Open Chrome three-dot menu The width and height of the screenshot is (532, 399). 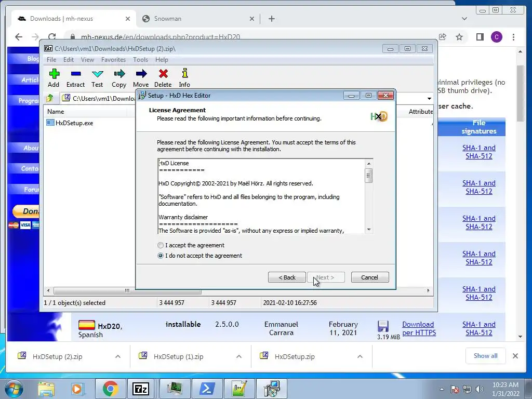[x=513, y=37]
